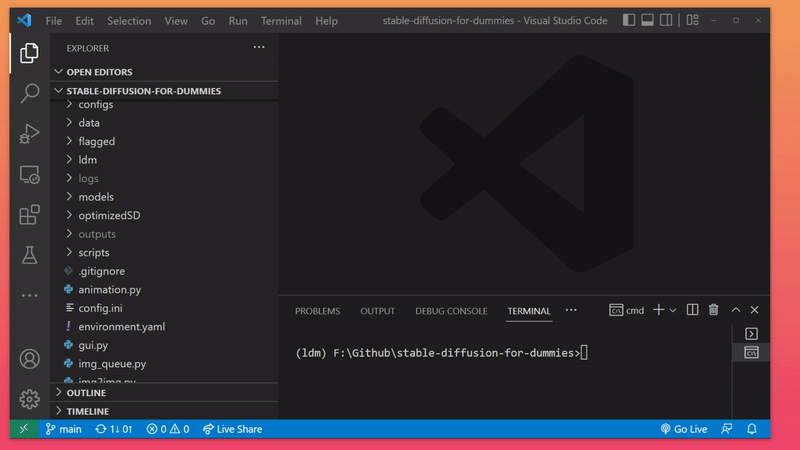Show additional activity bar views (ellipsis)
Image resolution: width=800 pixels, height=450 pixels.
pos(29,295)
